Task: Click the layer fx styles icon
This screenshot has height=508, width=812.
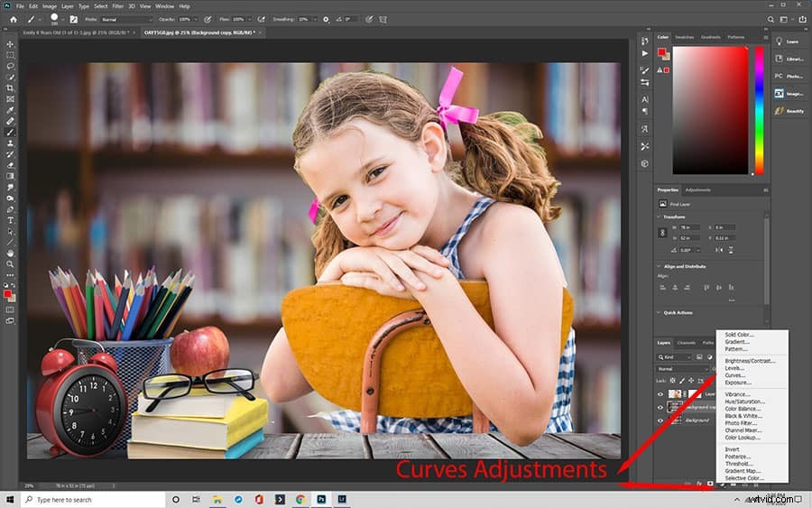Action: pos(698,484)
